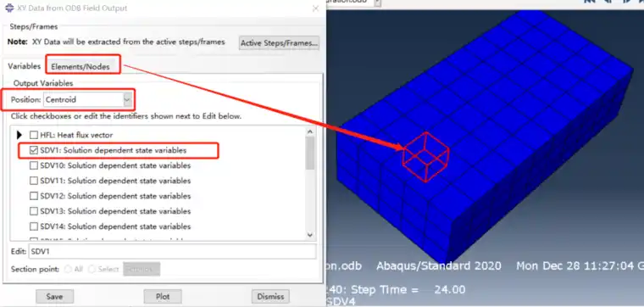Click the 'Abaqus/Standard 2020' viewport text
This screenshot has height=307, width=644.
pyautogui.click(x=439, y=266)
